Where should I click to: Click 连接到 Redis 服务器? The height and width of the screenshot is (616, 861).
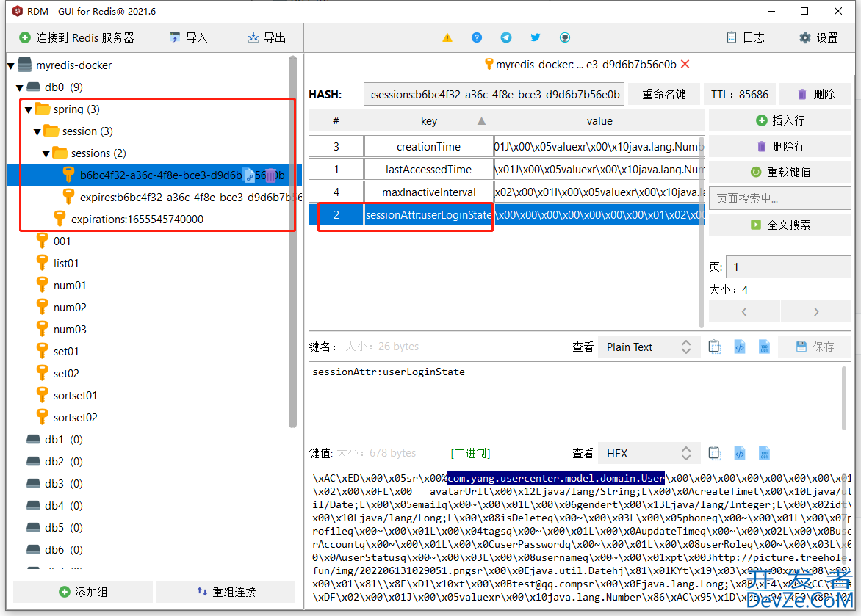tap(77, 37)
